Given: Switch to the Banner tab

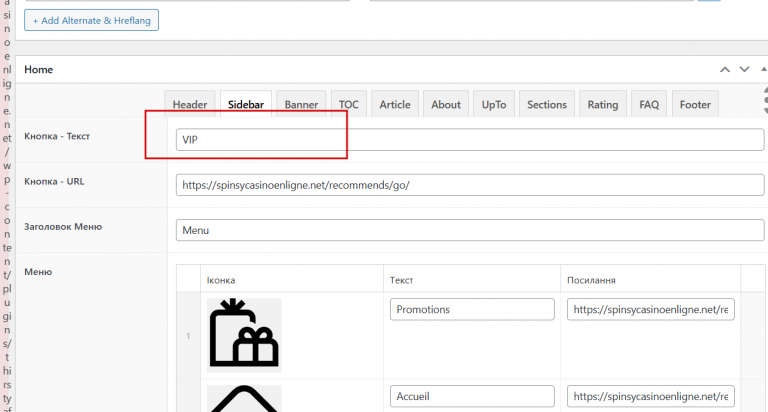Looking at the screenshot, I should (x=301, y=104).
